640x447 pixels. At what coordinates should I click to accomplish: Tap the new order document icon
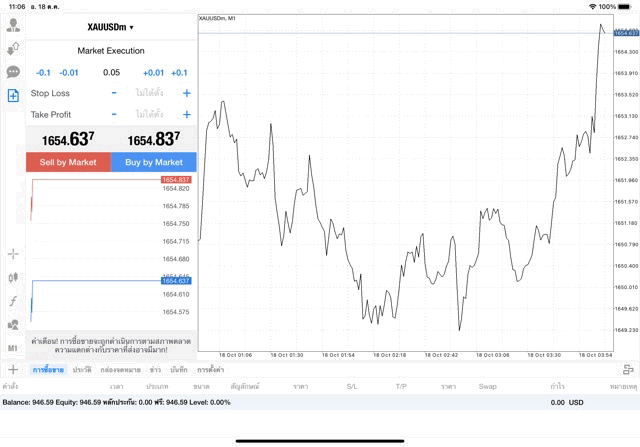click(x=13, y=96)
